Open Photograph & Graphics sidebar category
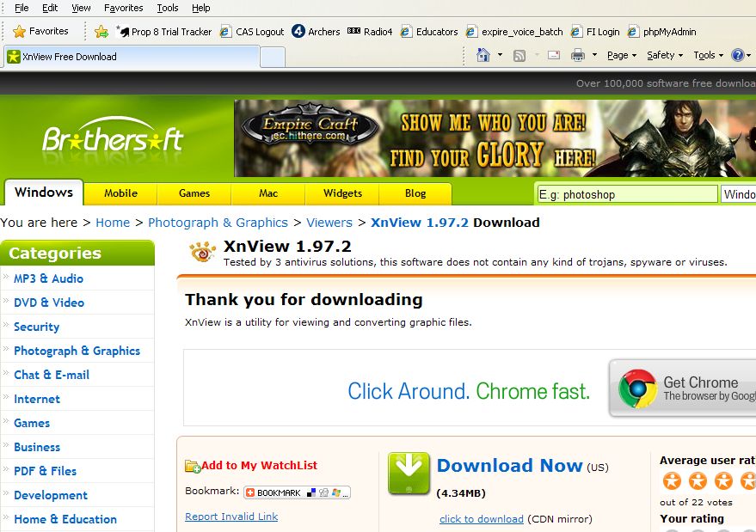 tap(77, 351)
